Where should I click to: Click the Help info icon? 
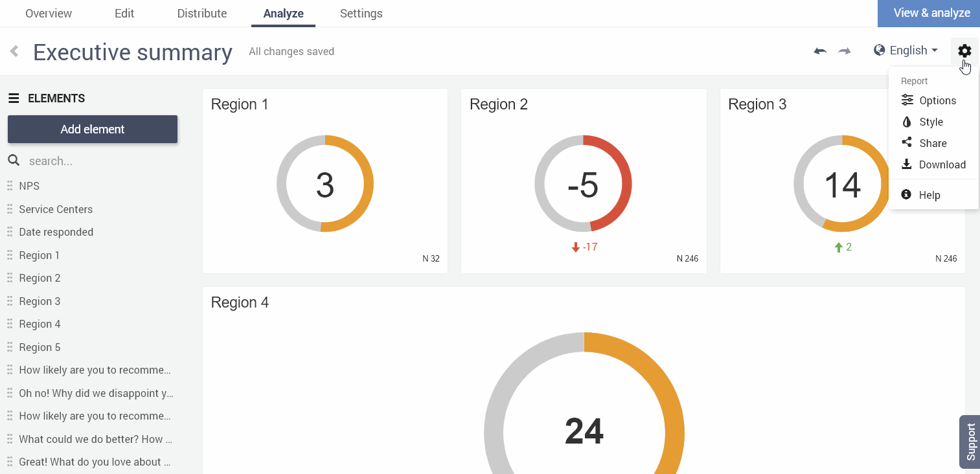point(907,194)
